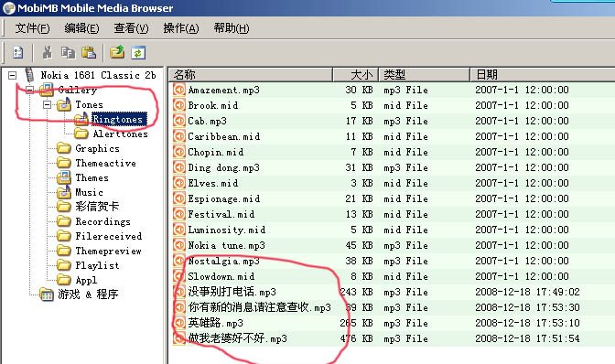Click the audio icon beside Elves.mid
This screenshot has width=615, height=364.
[179, 183]
